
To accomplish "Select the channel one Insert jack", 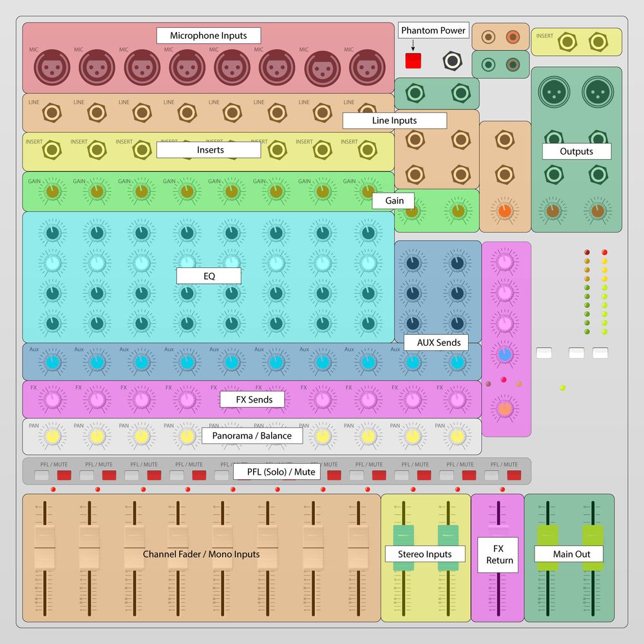I will tap(52, 149).
